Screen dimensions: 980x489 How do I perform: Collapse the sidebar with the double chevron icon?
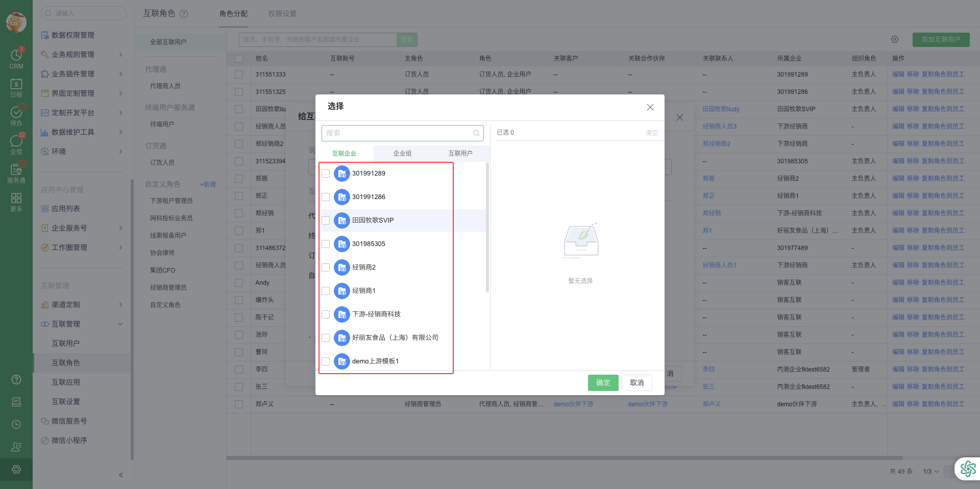click(121, 475)
